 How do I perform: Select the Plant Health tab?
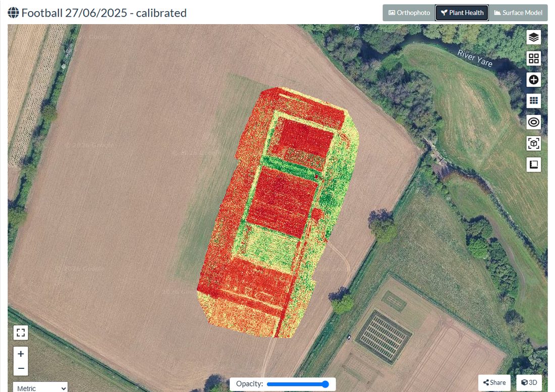(462, 13)
